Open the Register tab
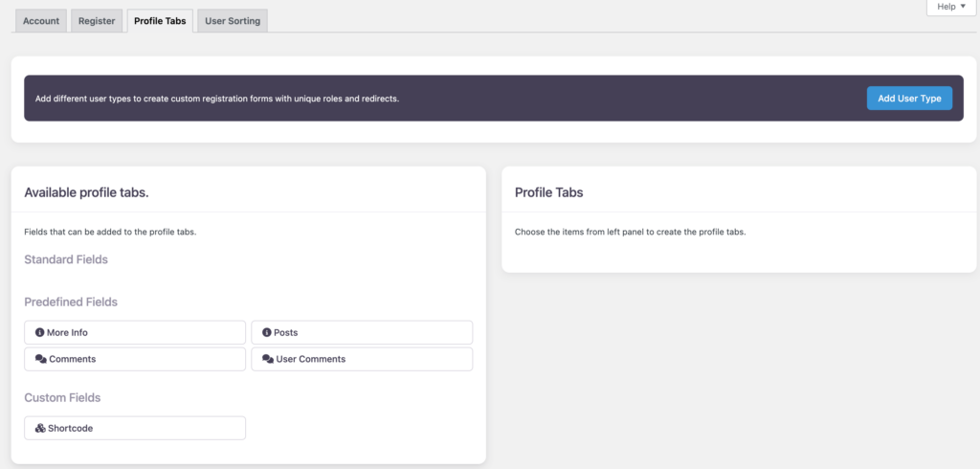The image size is (980, 469). (97, 21)
